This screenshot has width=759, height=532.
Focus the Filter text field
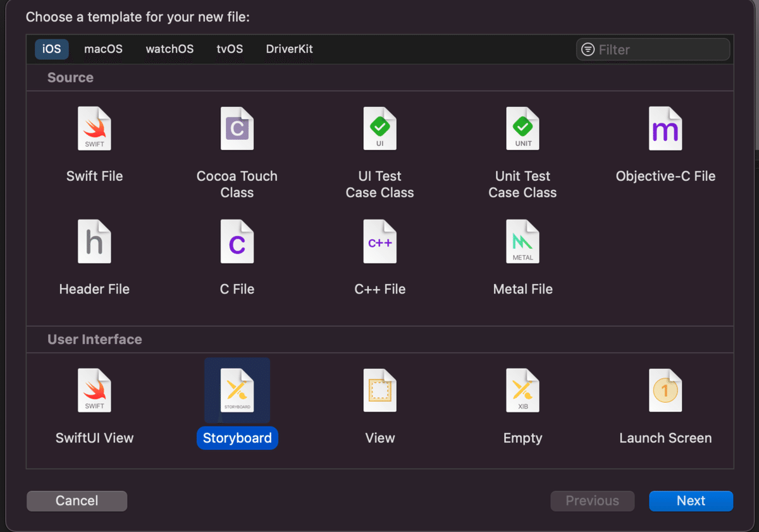pos(653,49)
